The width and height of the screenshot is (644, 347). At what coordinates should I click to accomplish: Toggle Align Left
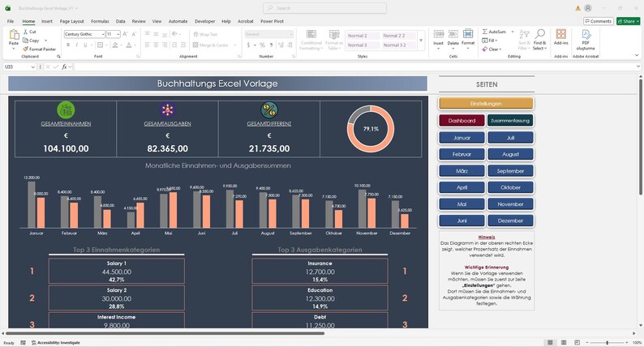(x=147, y=45)
